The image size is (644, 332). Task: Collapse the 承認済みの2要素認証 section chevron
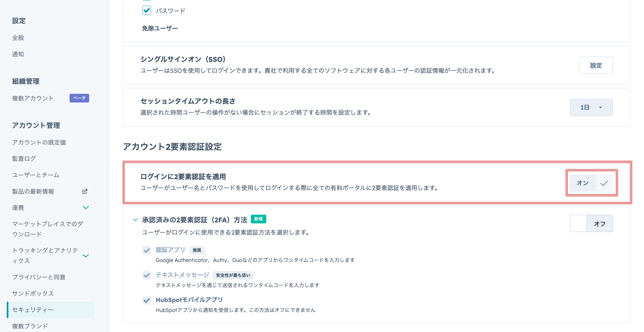135,220
